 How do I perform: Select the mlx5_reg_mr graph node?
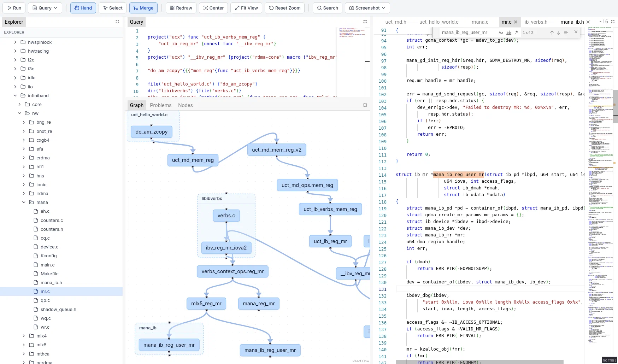pos(206,304)
